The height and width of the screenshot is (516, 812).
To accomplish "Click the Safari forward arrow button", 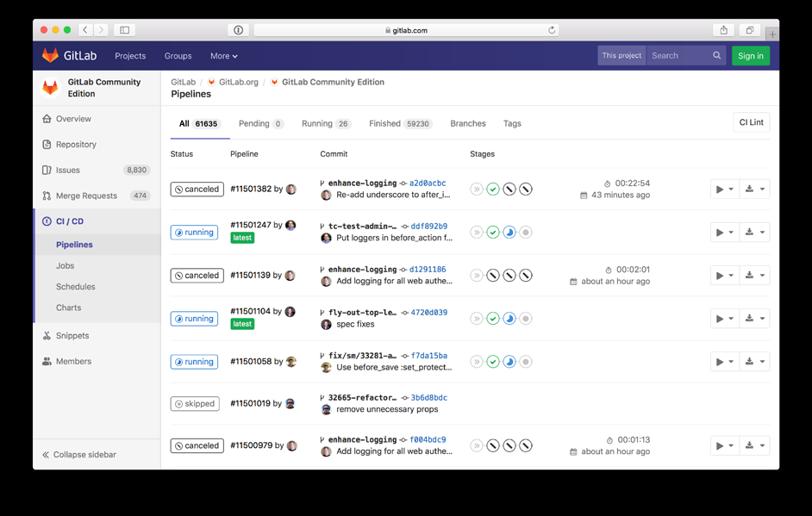I will coord(102,30).
